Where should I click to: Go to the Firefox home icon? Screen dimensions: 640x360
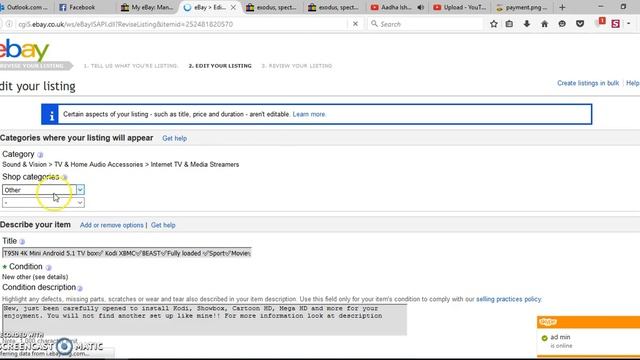click(544, 24)
